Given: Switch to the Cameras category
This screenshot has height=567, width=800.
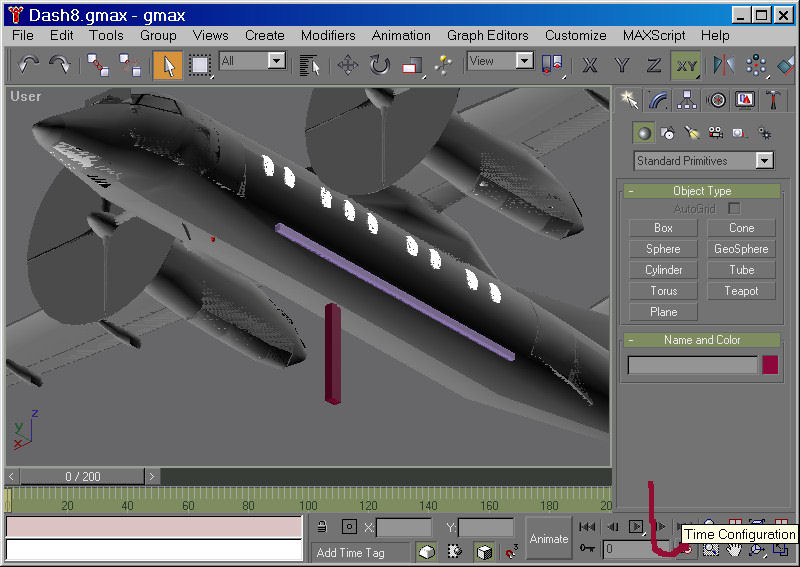Looking at the screenshot, I should 715,133.
